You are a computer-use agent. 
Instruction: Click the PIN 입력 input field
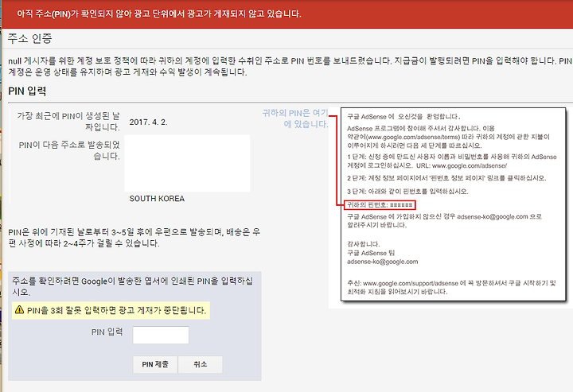coord(161,335)
